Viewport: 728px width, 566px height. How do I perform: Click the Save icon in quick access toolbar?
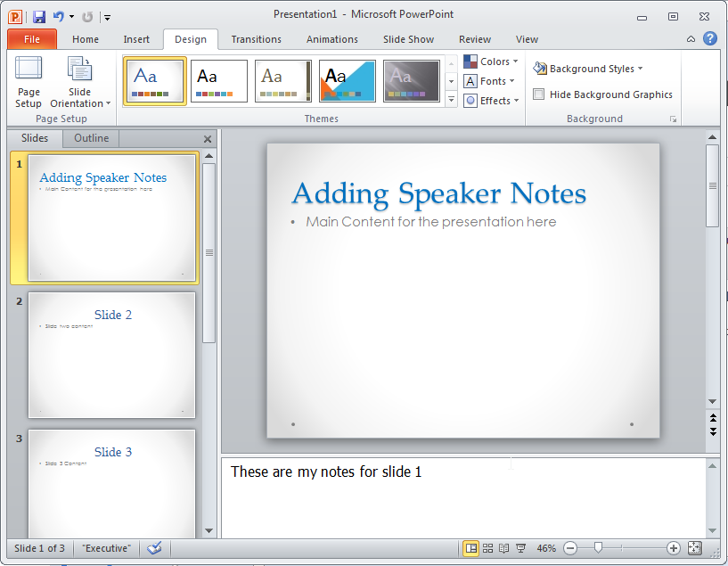38,16
